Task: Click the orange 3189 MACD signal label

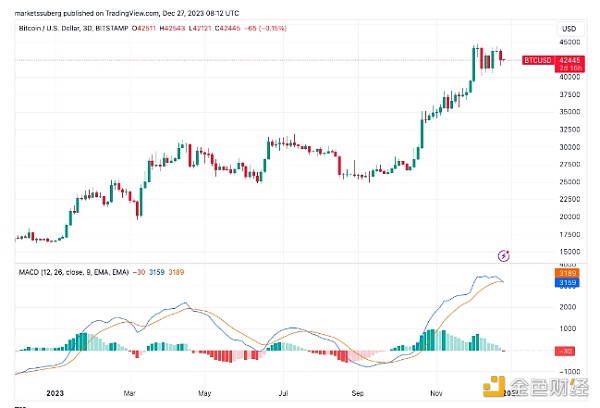Action: (x=567, y=273)
